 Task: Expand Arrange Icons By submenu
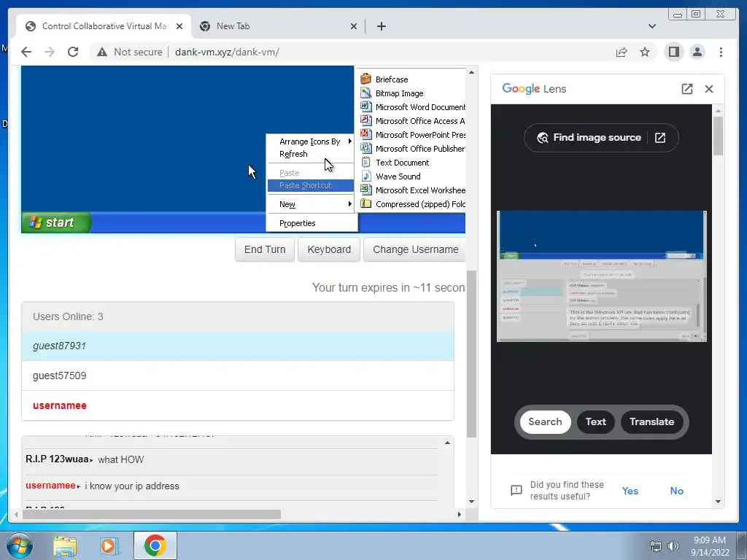(311, 141)
